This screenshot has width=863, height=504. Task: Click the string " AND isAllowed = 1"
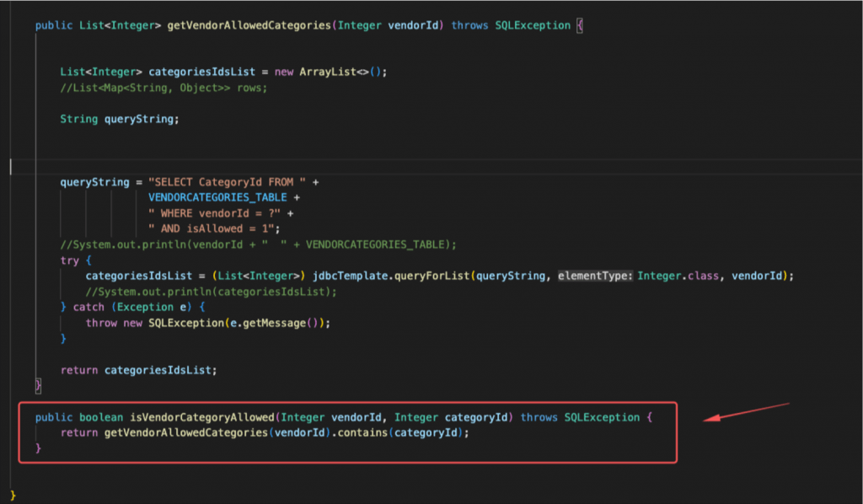click(212, 228)
